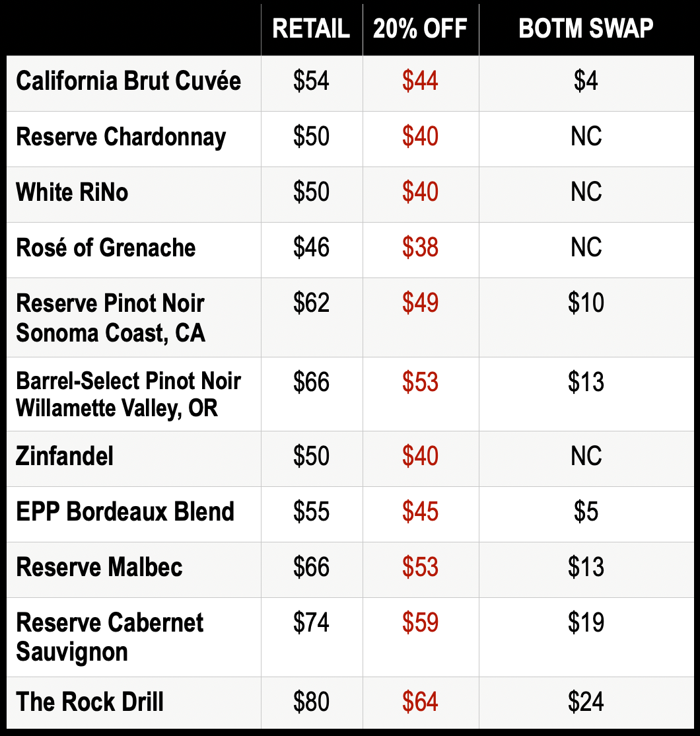Image resolution: width=700 pixels, height=736 pixels.
Task: Click the RETAIL column header
Action: [311, 28]
